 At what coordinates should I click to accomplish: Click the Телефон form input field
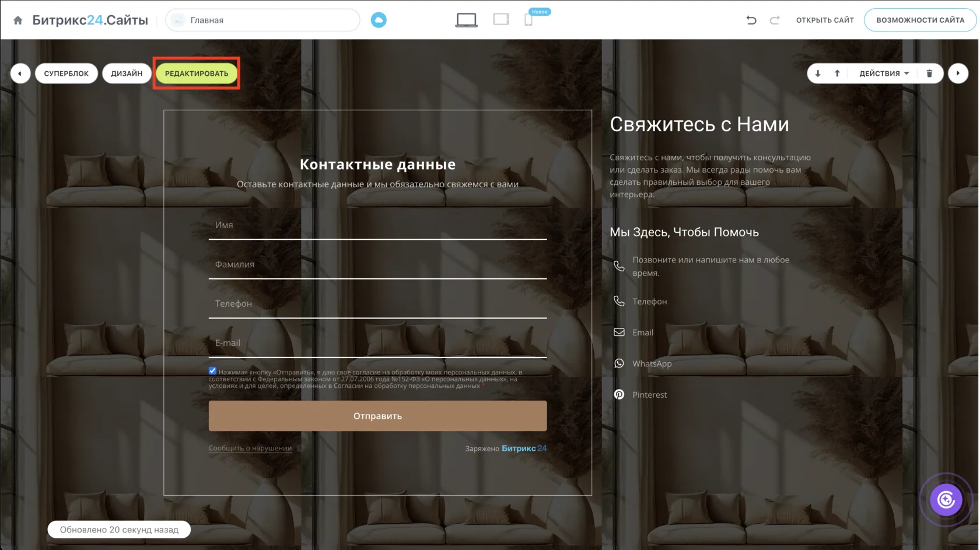click(377, 304)
